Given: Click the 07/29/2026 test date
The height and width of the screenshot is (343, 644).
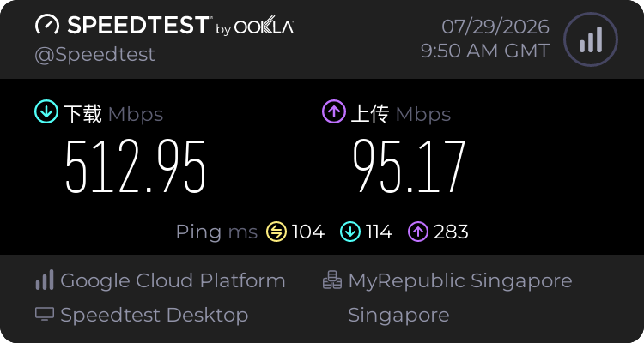Looking at the screenshot, I should coord(495,27).
